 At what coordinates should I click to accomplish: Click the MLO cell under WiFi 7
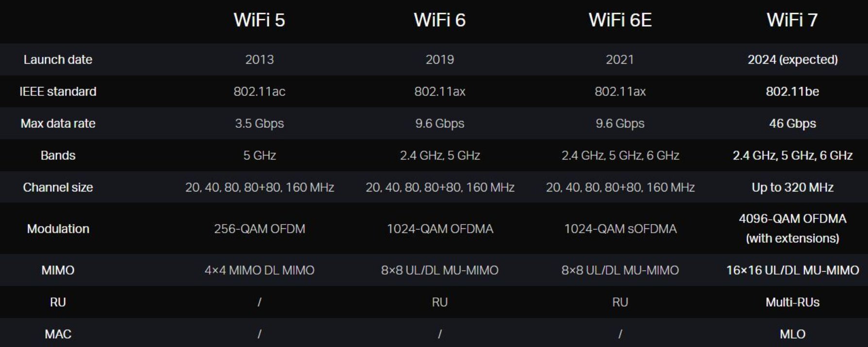pyautogui.click(x=792, y=334)
